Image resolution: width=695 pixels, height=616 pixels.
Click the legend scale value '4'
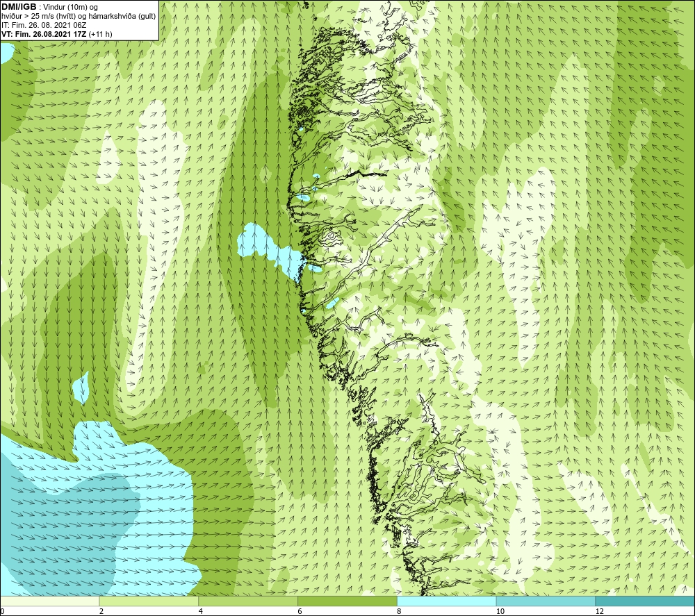coord(201,611)
